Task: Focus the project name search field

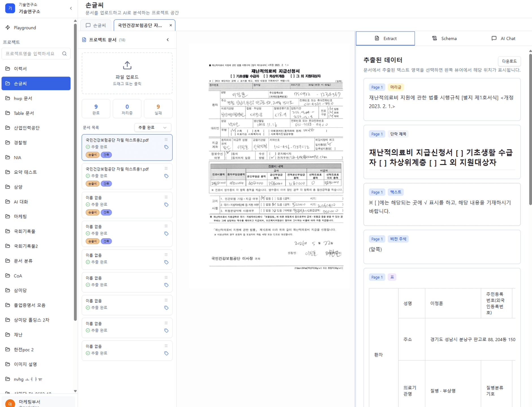Action: (x=36, y=53)
